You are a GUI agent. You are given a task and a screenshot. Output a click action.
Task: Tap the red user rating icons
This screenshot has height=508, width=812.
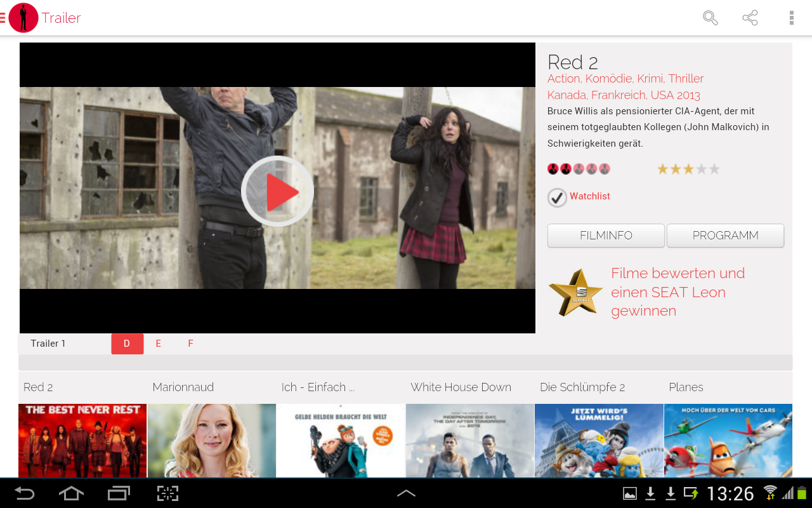point(579,169)
